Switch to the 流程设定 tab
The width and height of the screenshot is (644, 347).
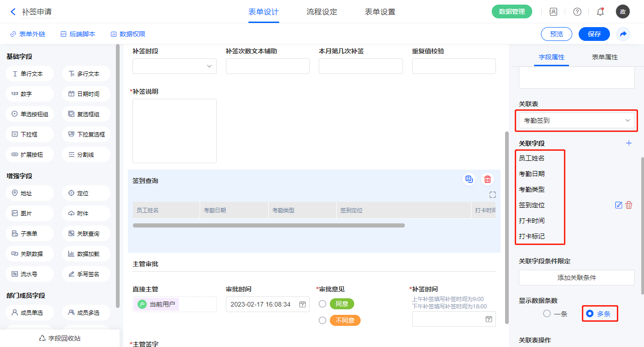[322, 12]
